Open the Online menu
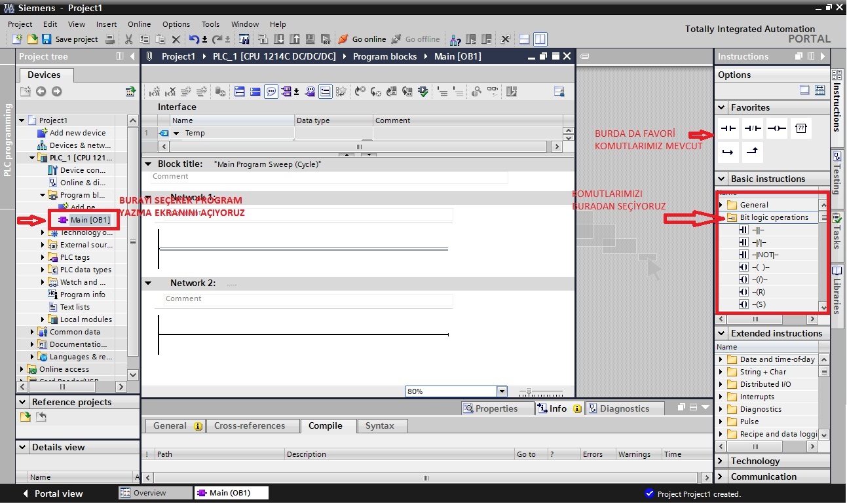The width and height of the screenshot is (847, 504). 139,24
